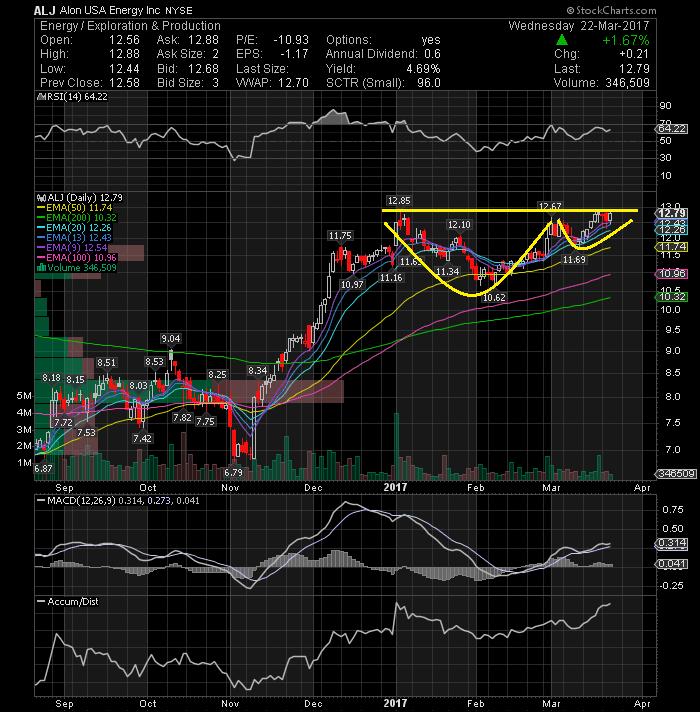This screenshot has height=712, width=700.
Task: Click the 64.22 RSI tag on the right axis
Action: click(672, 129)
